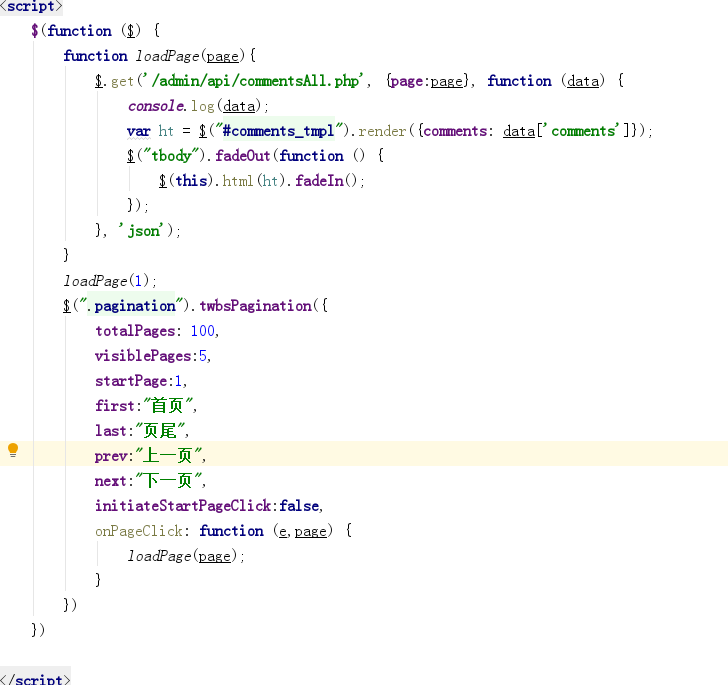Screen dimensions: 728x685
Task: Click the ".pagination" selector string
Action: tap(130, 306)
